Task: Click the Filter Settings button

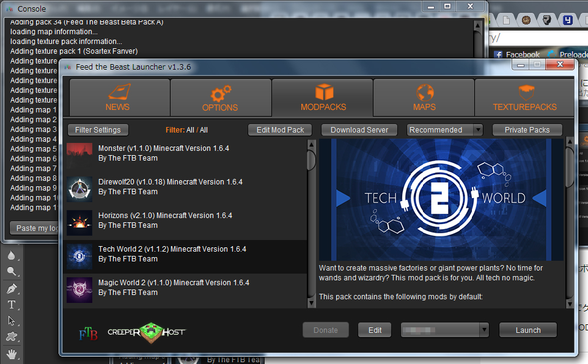Action: [98, 130]
